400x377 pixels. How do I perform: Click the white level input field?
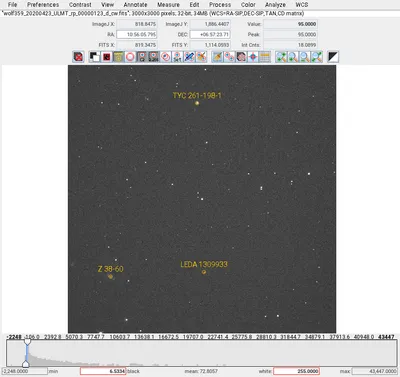[x=296, y=371]
